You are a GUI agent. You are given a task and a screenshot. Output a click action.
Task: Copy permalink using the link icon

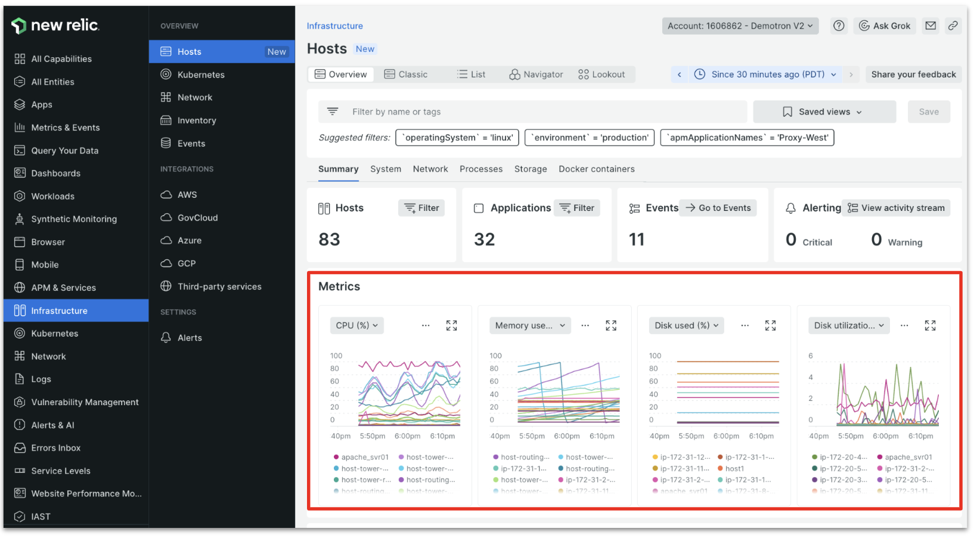coord(953,26)
